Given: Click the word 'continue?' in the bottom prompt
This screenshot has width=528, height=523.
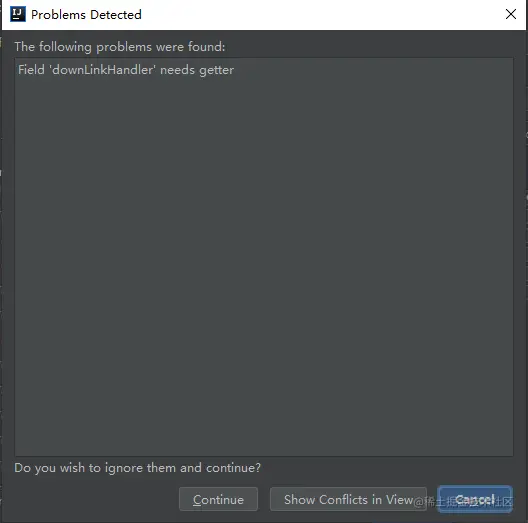Looking at the screenshot, I should click(x=233, y=468).
